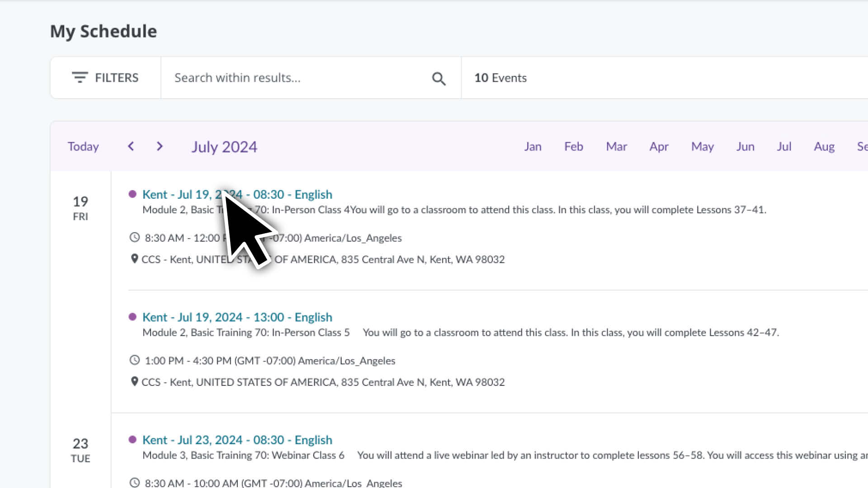This screenshot has height=488, width=868.
Task: Switch to March
Action: [x=616, y=146]
